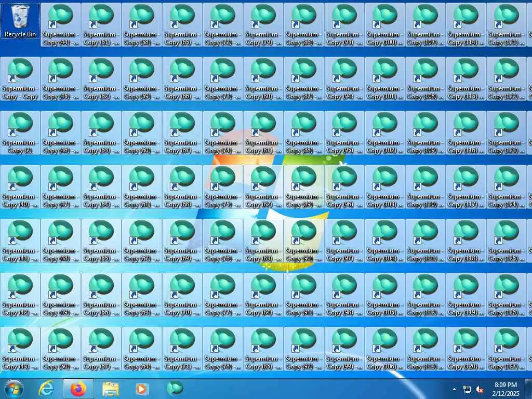Select Supermium Copy (95) shortcut
The height and width of the screenshot is (399, 532).
click(344, 132)
